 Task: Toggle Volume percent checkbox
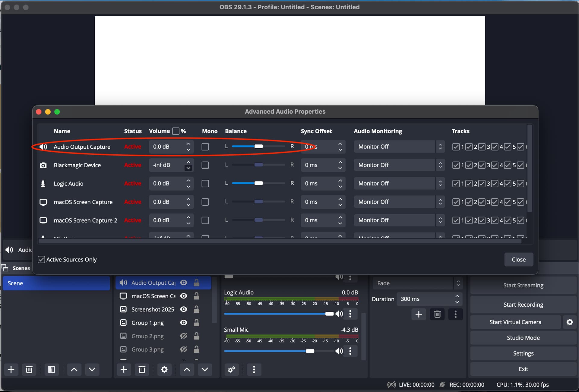(x=176, y=131)
